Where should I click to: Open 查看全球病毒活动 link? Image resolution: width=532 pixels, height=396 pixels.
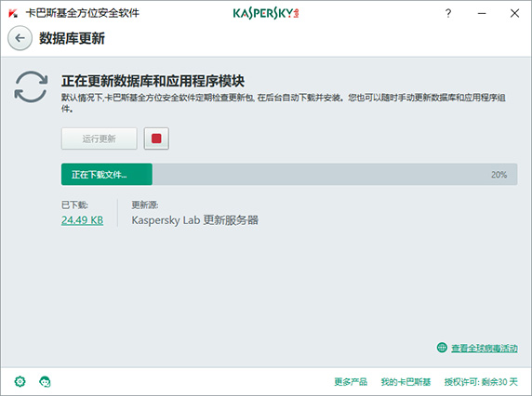[485, 348]
